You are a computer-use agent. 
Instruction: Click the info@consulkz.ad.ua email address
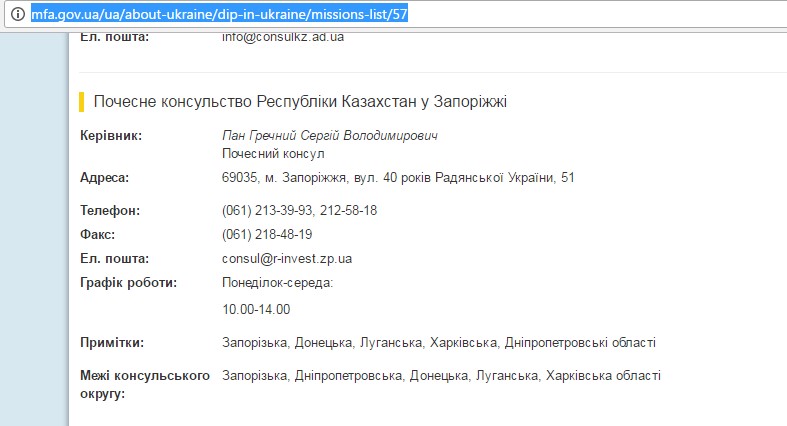(x=284, y=37)
